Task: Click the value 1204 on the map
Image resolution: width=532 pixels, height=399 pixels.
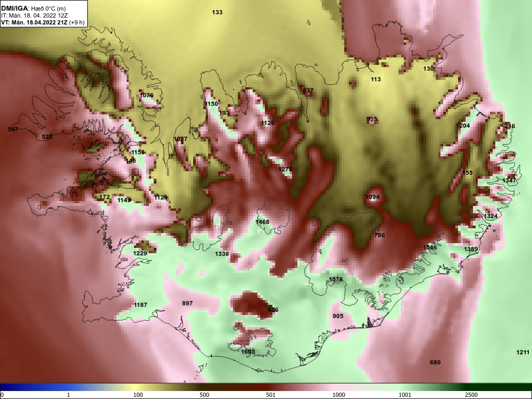Action: pyautogui.click(x=463, y=126)
